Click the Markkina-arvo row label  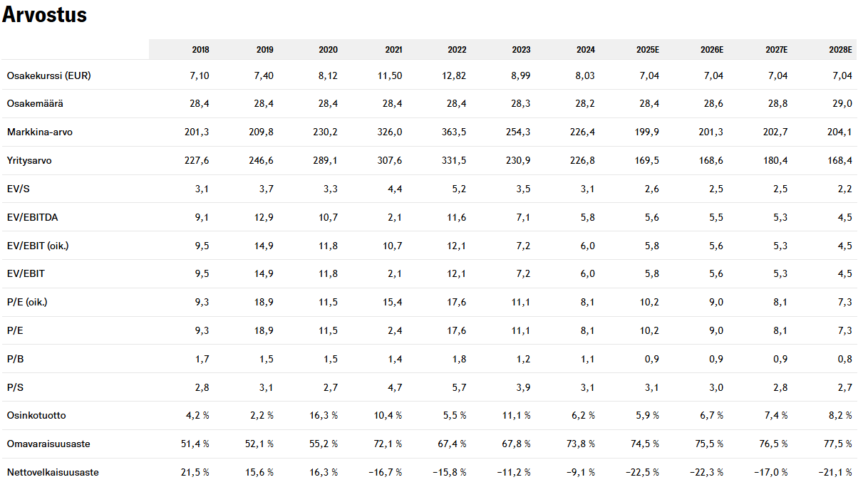tap(40, 132)
